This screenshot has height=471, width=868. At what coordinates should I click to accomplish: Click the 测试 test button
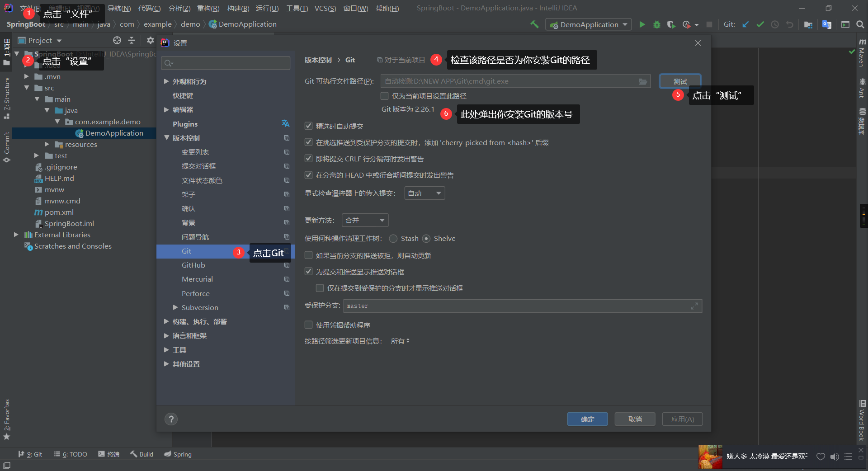click(680, 81)
